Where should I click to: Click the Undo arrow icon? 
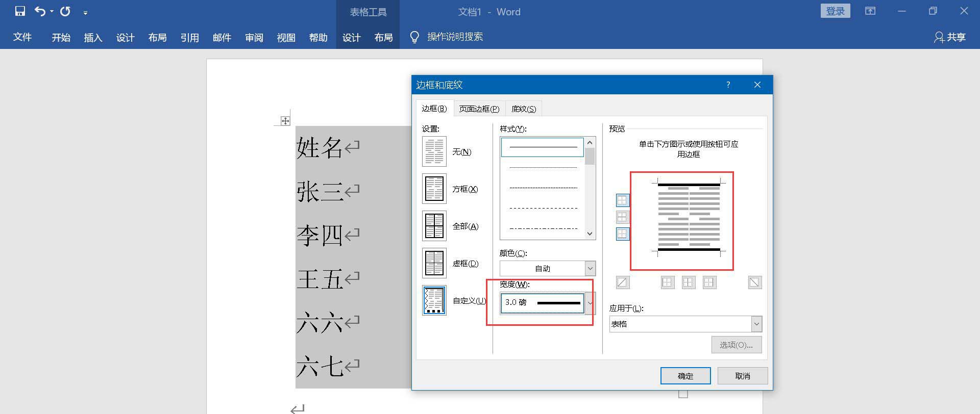point(40,11)
